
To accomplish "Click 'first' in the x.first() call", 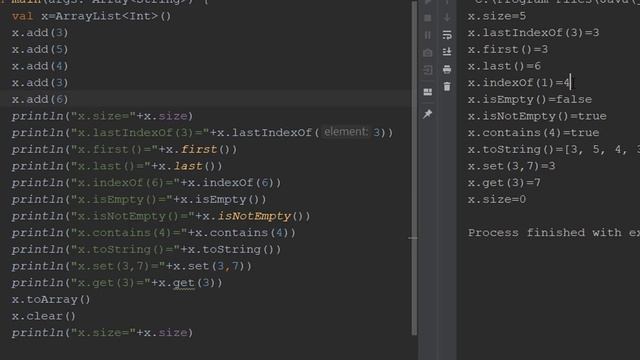I will (x=199, y=149).
